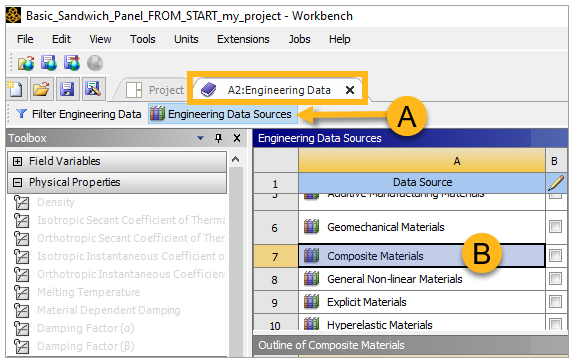Image resolution: width=572 pixels, height=363 pixels.
Task: Close the A2:Engineering Data tab
Action: [349, 90]
